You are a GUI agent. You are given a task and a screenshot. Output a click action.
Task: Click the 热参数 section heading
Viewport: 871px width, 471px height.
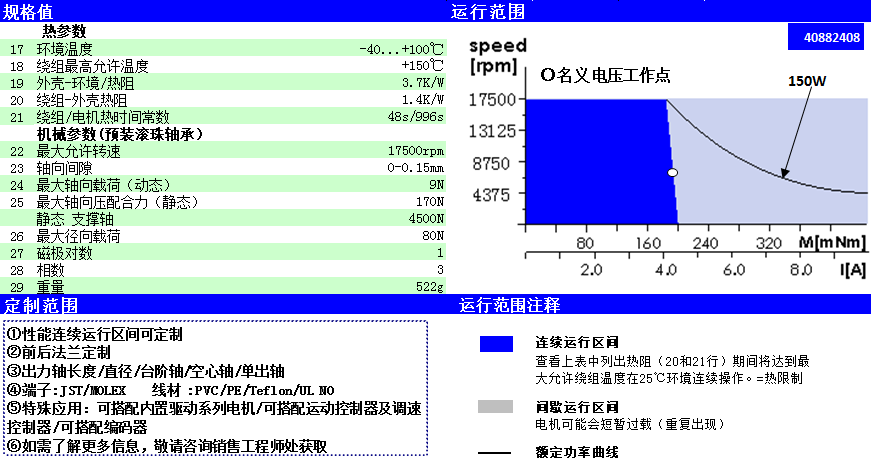(71, 32)
